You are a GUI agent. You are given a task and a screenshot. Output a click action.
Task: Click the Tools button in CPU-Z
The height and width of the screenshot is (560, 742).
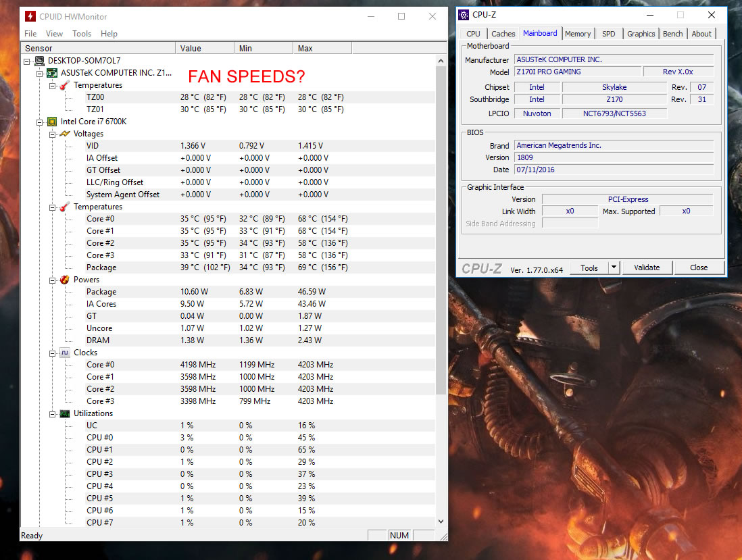(589, 268)
